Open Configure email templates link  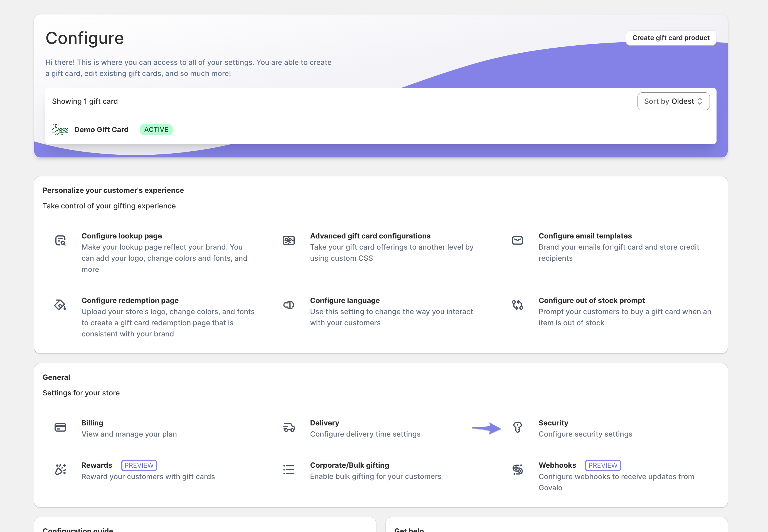pos(585,236)
